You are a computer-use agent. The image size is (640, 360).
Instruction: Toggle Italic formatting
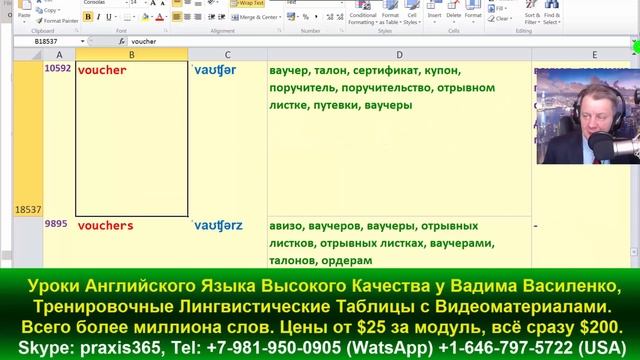coord(98,17)
